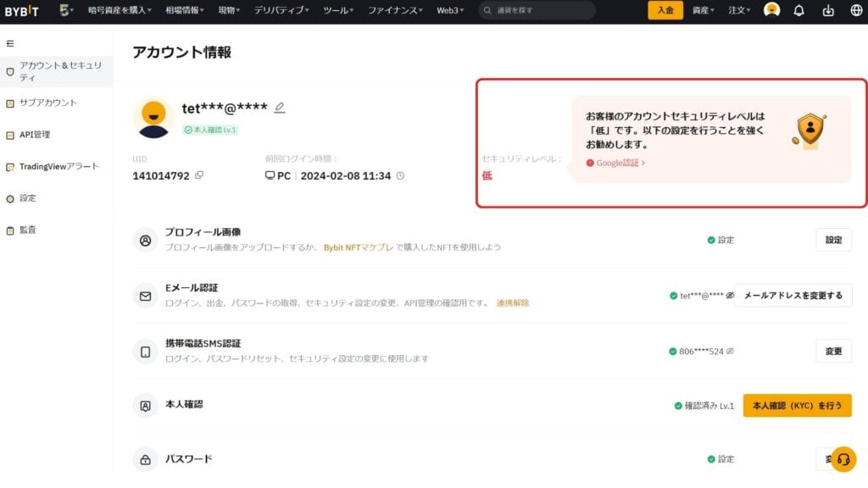Click the パスワード row title

point(189,458)
